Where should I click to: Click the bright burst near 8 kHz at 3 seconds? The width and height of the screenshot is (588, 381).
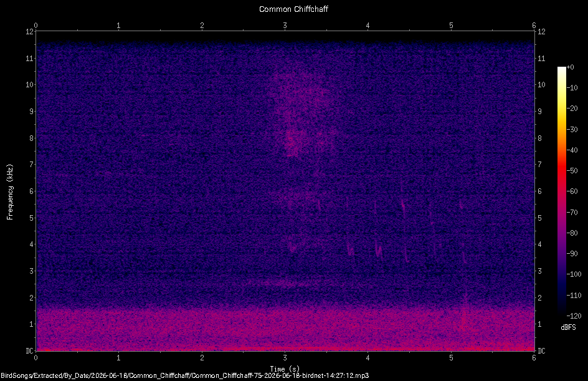(x=293, y=142)
